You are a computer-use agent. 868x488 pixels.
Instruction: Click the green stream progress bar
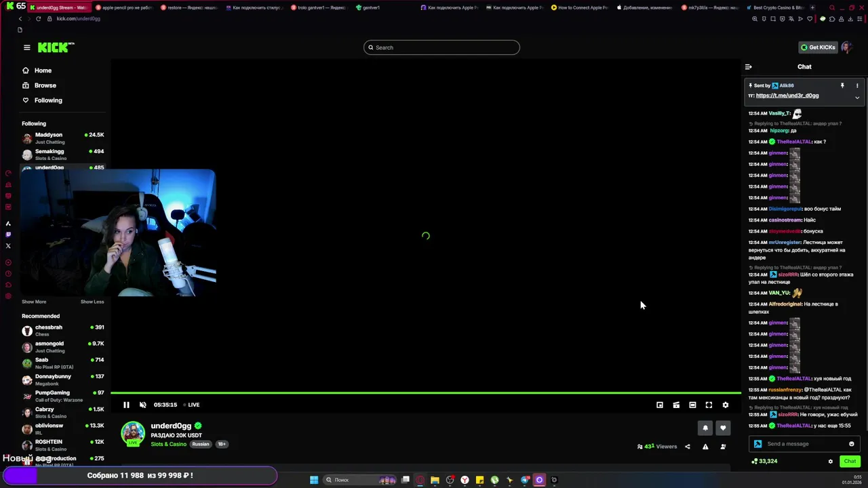(x=426, y=393)
